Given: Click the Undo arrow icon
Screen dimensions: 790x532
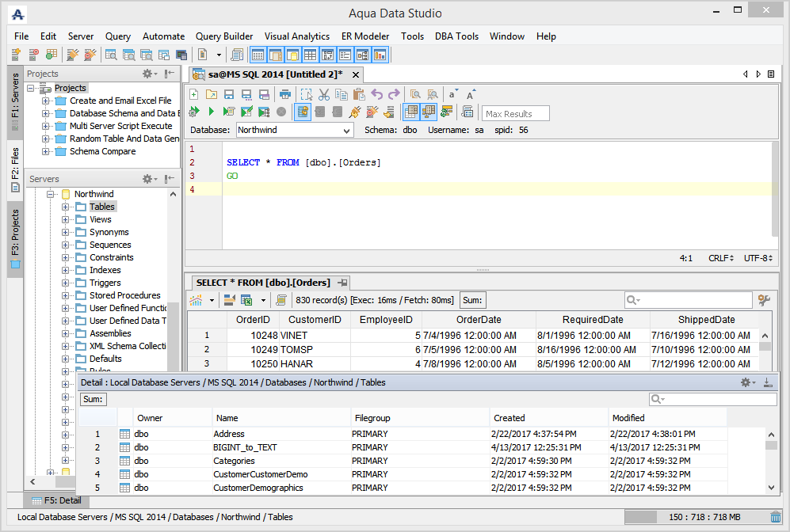Looking at the screenshot, I should pos(376,94).
